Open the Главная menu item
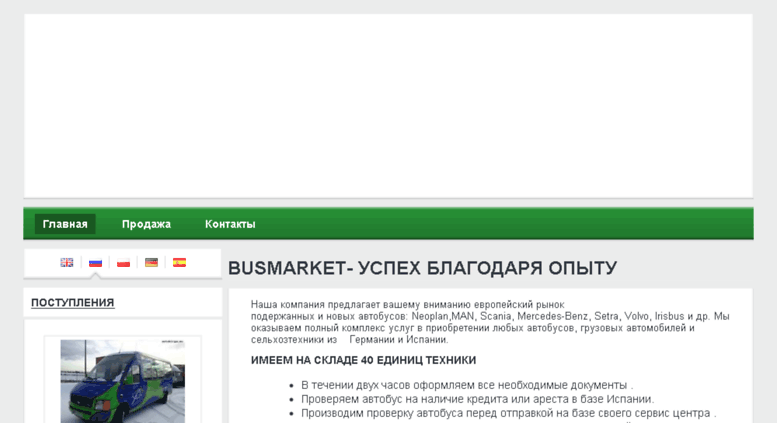 (65, 224)
